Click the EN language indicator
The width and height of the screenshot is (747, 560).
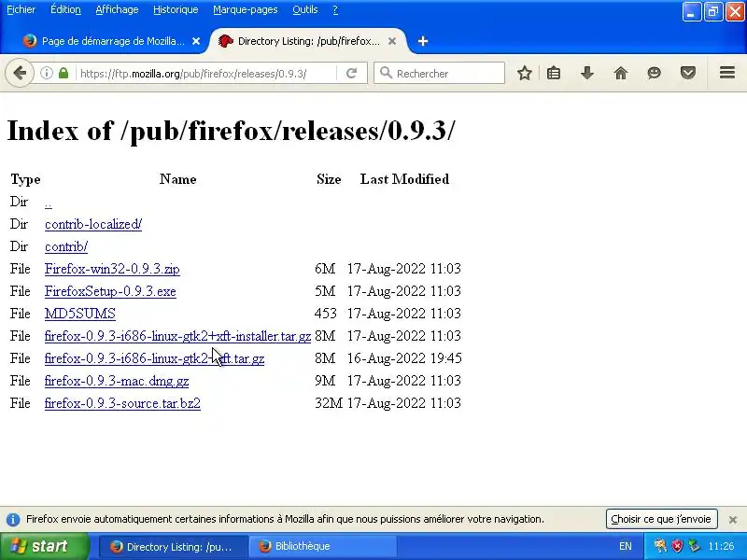(x=625, y=546)
